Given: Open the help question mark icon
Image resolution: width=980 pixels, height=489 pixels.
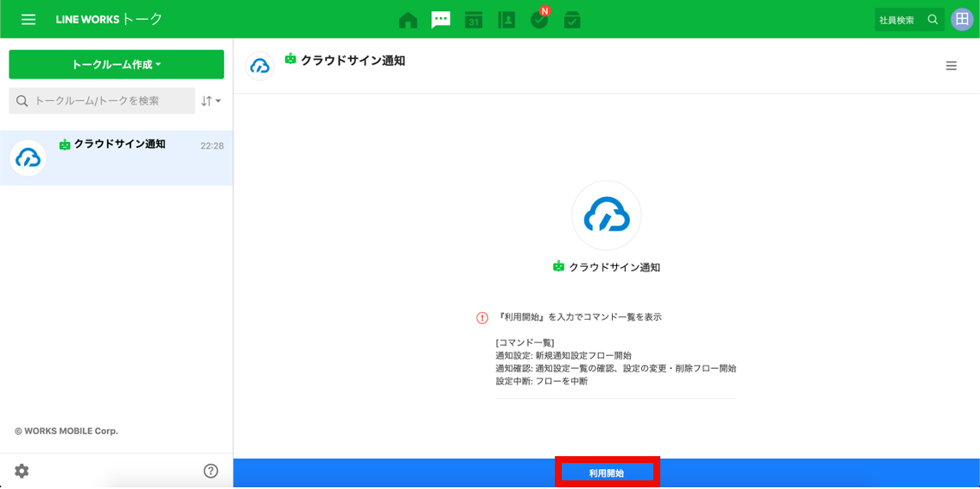Looking at the screenshot, I should [211, 471].
